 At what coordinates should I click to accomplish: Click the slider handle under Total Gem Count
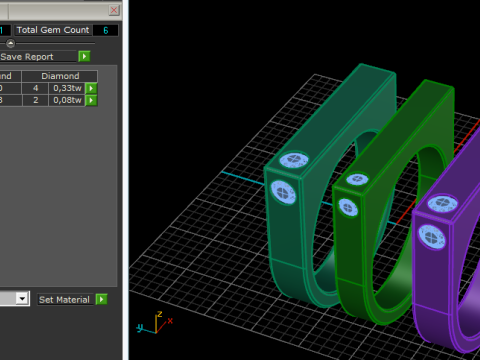point(10,43)
